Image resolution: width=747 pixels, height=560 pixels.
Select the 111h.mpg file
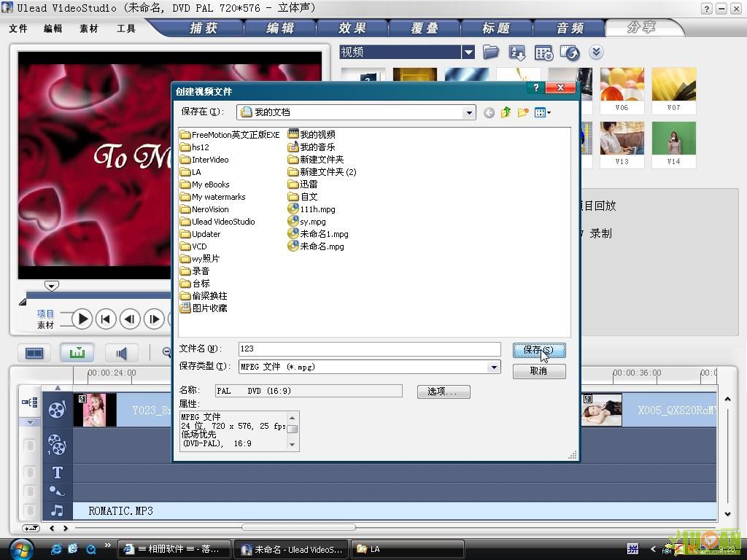[x=311, y=209]
